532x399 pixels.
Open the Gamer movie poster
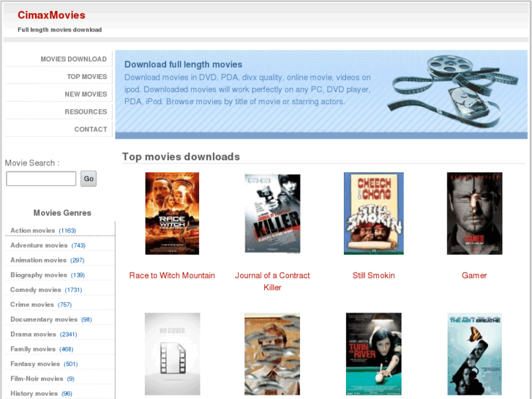pos(474,213)
